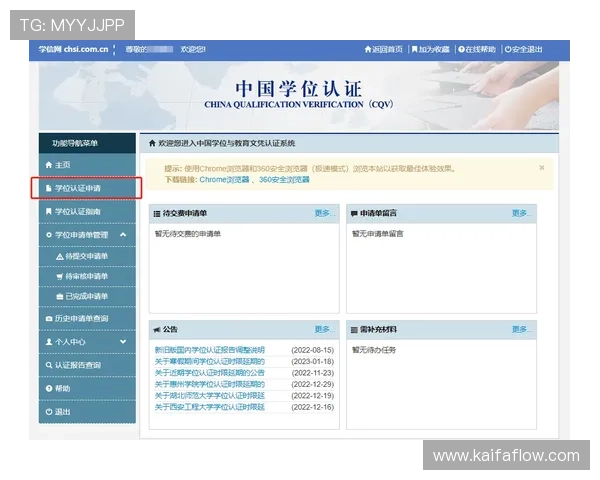Follow the Chrome浏览器 download link
600x480 pixels.
point(224,180)
